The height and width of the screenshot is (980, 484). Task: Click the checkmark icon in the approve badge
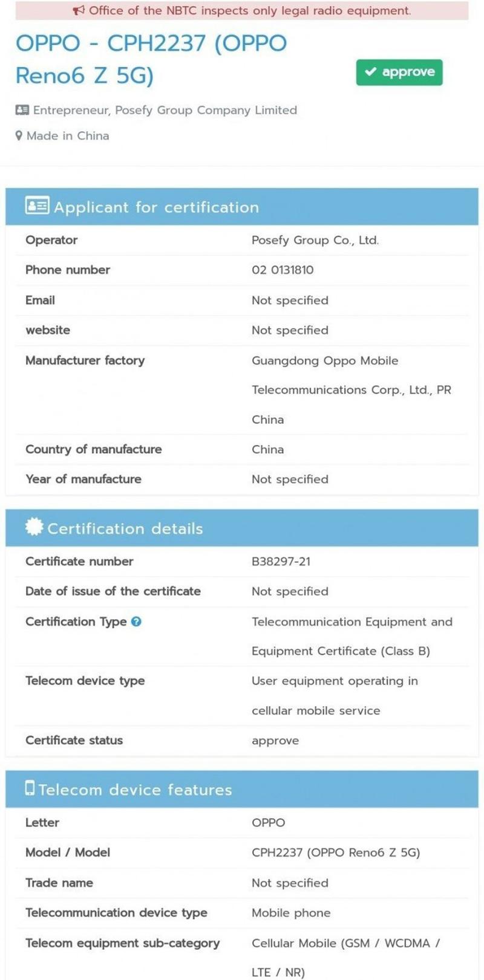point(371,72)
